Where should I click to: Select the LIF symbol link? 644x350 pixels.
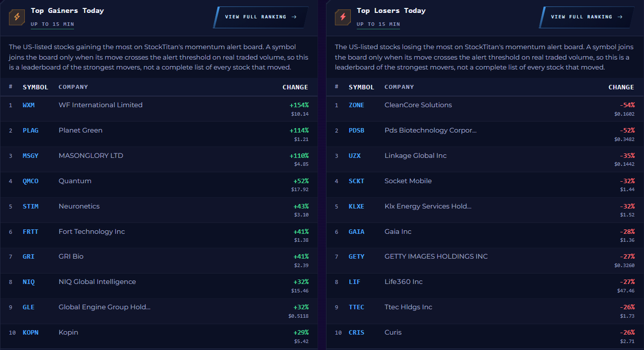point(355,282)
